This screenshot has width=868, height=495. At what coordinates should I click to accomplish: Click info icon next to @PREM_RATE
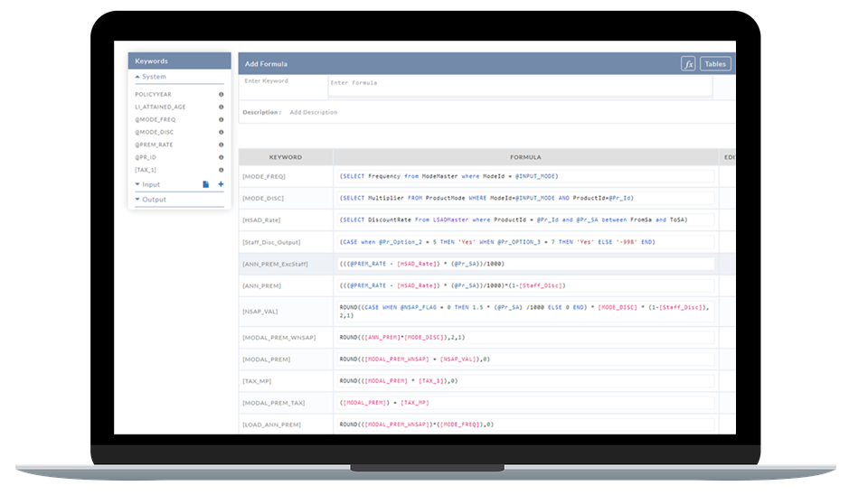(x=221, y=145)
